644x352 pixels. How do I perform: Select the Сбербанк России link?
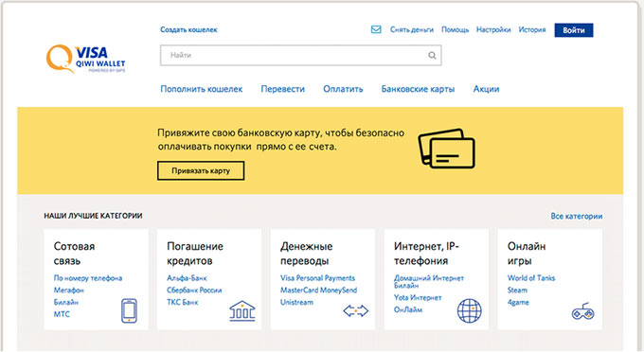pyautogui.click(x=194, y=290)
